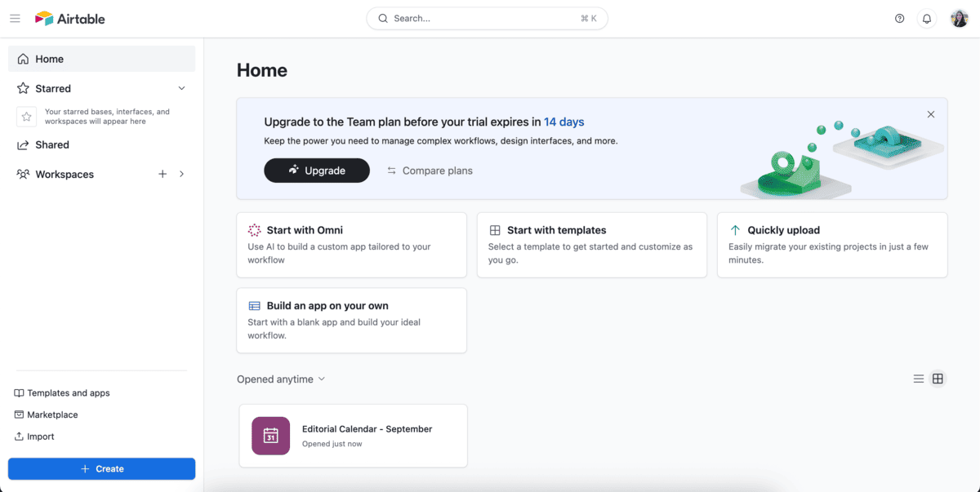Image resolution: width=980 pixels, height=492 pixels.
Task: Open the Editorial Calendar purple calendar icon
Action: click(270, 436)
